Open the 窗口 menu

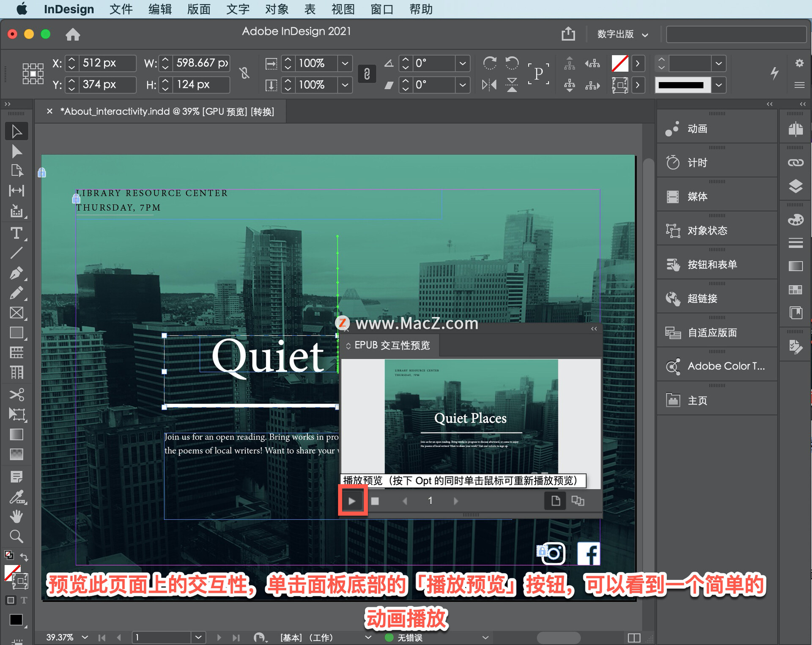381,9
